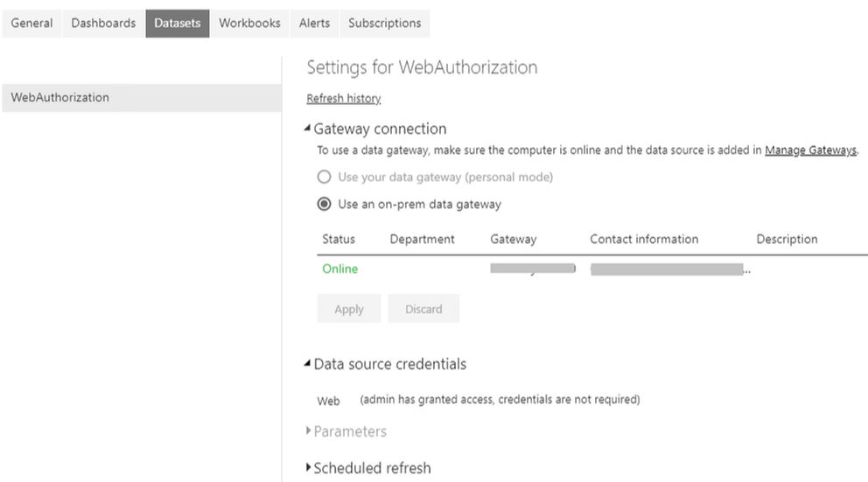Select Use an on-prem data gateway
Screen dimensions: 868x482
324,204
